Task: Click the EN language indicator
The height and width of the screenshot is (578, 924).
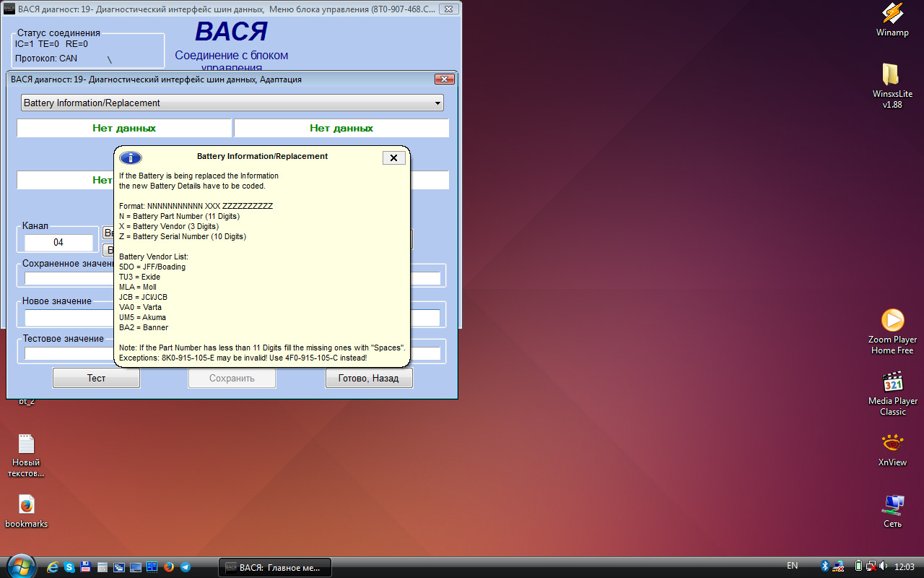Action: pos(792,566)
